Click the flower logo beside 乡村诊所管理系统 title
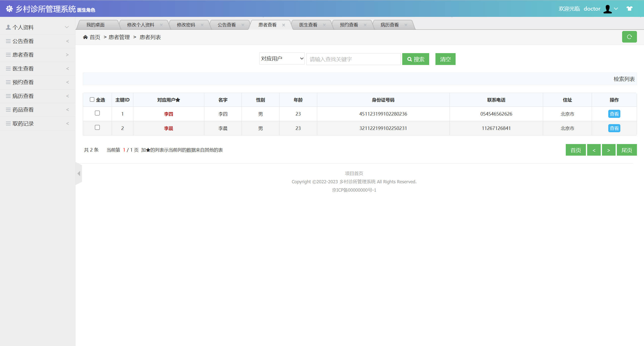The height and width of the screenshot is (346, 644). click(x=10, y=8)
